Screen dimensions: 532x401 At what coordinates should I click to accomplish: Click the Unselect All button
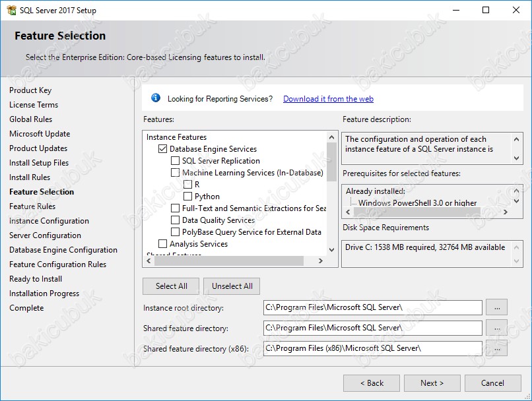pyautogui.click(x=232, y=286)
